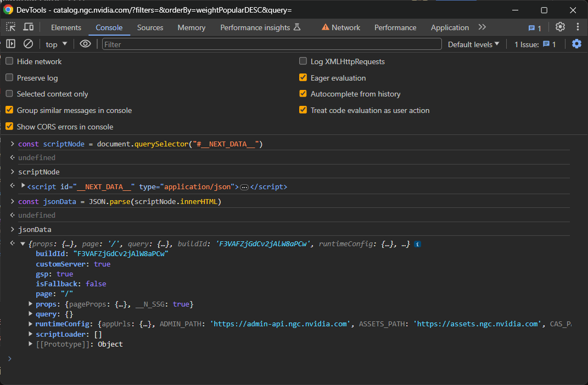Enable the Preserve log checkbox
The width and height of the screenshot is (588, 385).
(9, 78)
